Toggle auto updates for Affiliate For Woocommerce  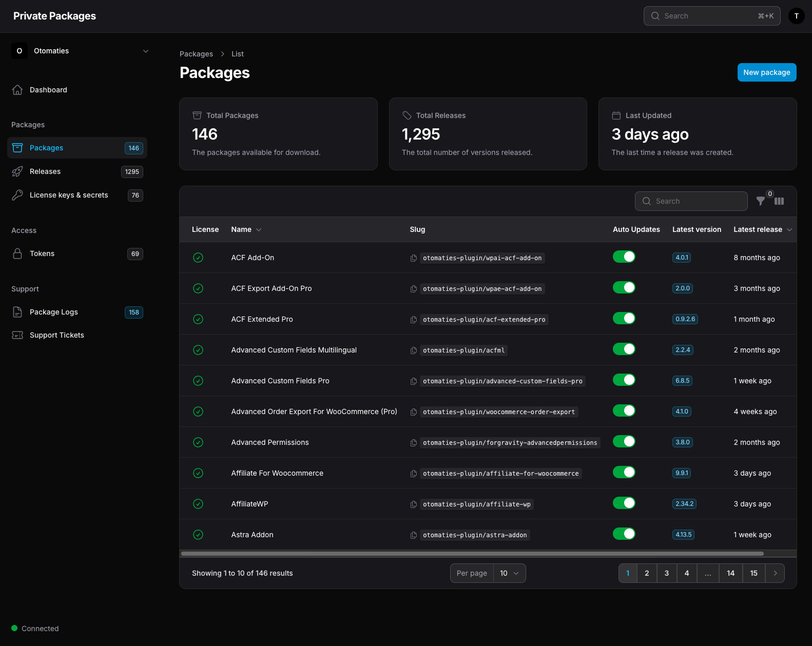point(624,472)
